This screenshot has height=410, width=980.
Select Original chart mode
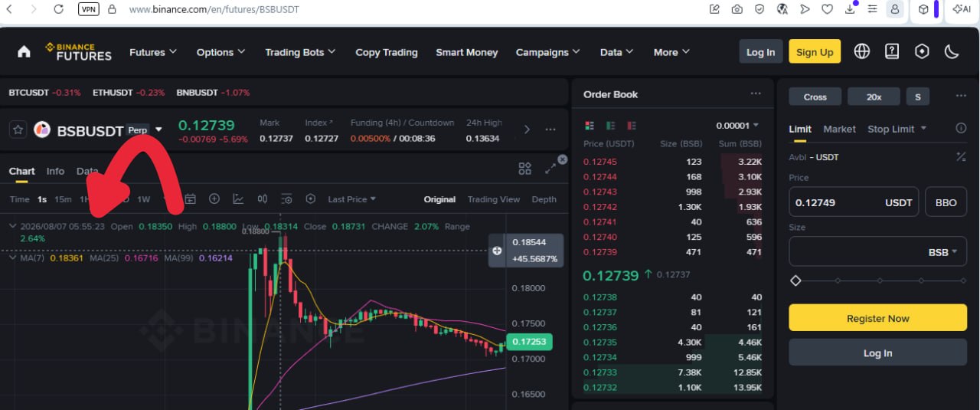point(439,199)
